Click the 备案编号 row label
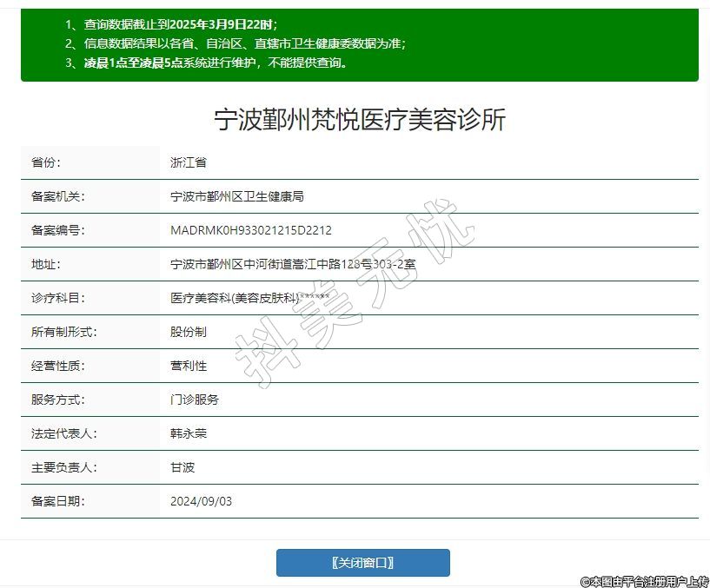 coord(58,230)
